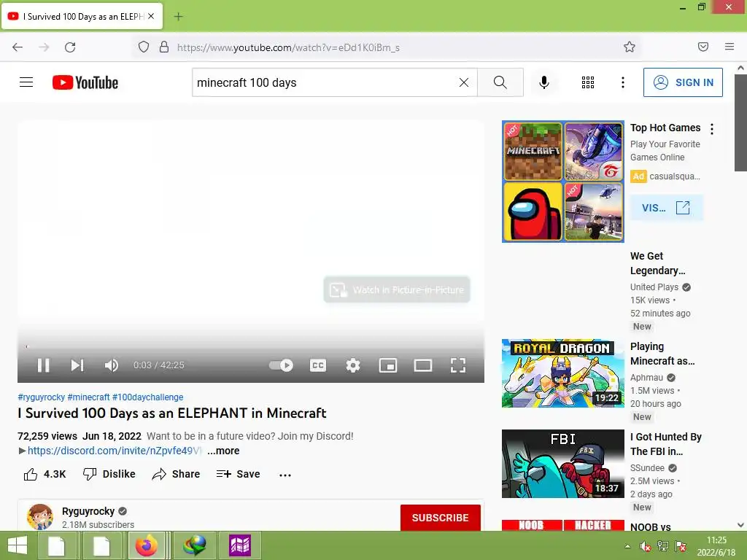The width and height of the screenshot is (747, 560).
Task: Open the purple Windows Store-like taskbar app
Action: [239, 545]
